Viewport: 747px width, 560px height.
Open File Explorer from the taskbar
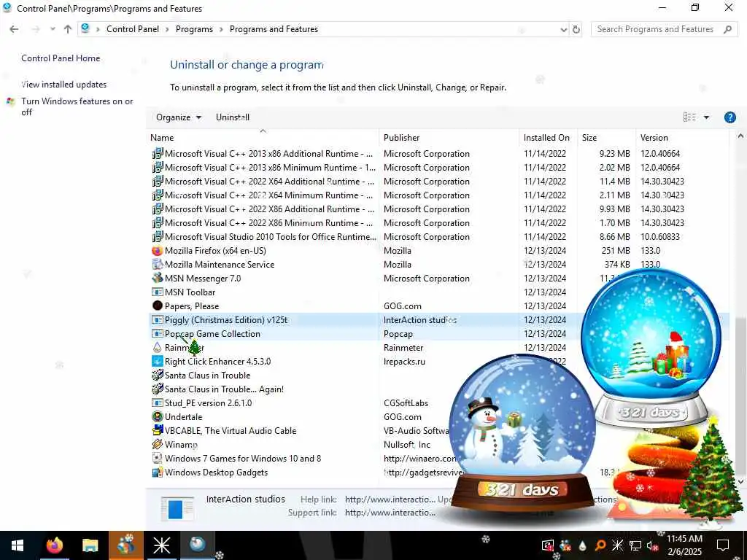coord(90,545)
